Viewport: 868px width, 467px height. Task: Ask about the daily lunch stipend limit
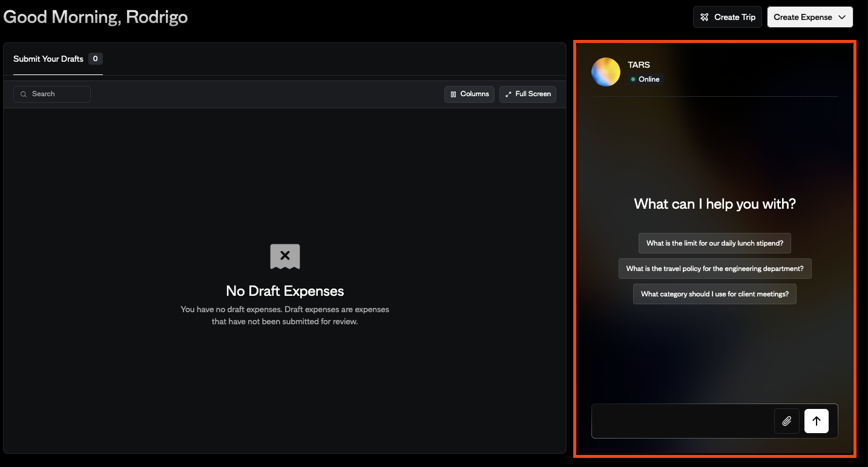pos(714,243)
